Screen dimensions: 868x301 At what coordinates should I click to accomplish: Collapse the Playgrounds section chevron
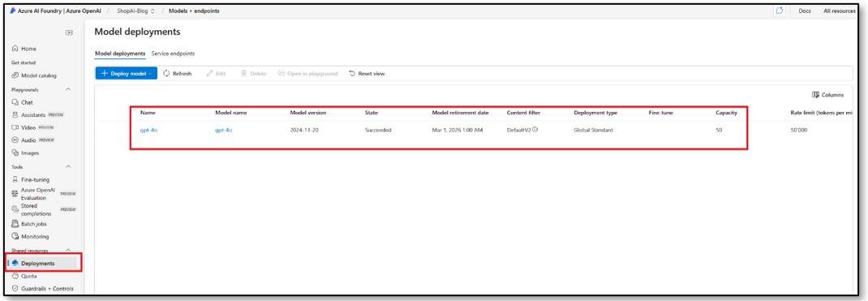coord(69,89)
